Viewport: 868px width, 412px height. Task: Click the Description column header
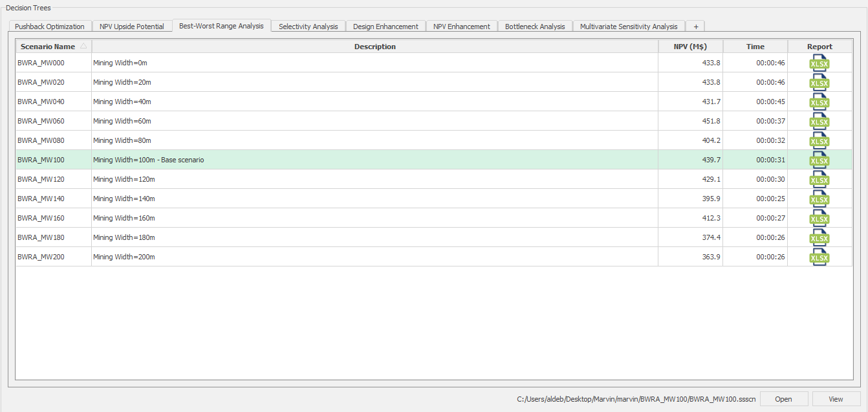tap(374, 47)
